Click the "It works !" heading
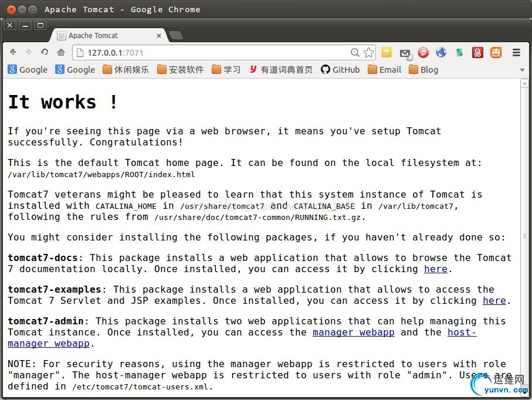Screen dimensions: 532x400 pos(63,102)
